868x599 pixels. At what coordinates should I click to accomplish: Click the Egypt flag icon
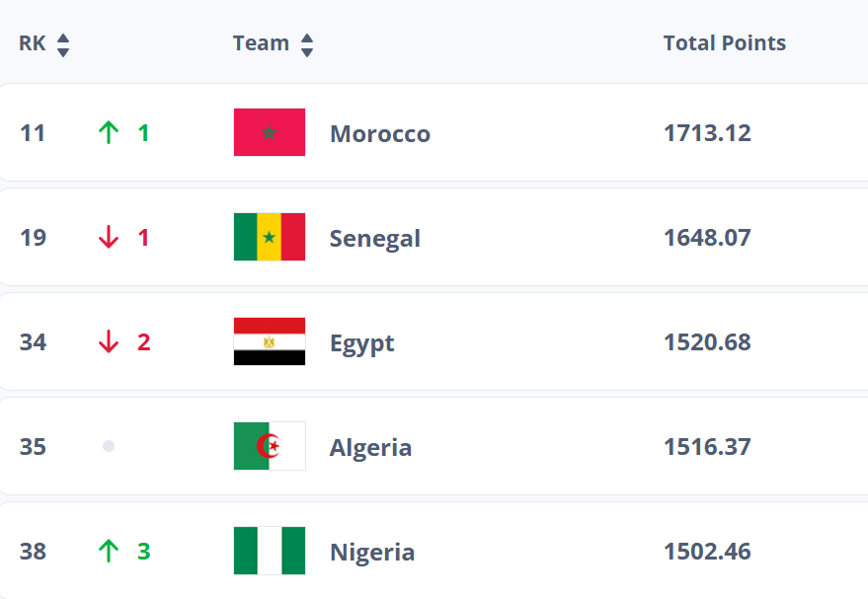(x=270, y=341)
